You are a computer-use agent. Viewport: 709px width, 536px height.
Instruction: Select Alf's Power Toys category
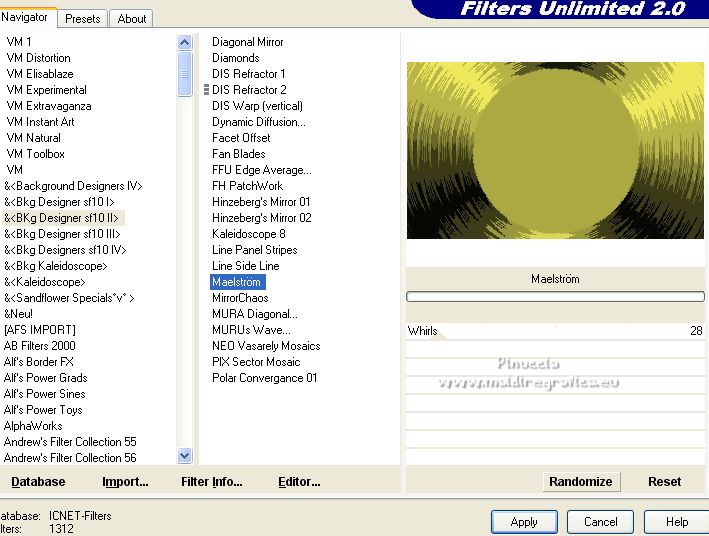(x=43, y=410)
